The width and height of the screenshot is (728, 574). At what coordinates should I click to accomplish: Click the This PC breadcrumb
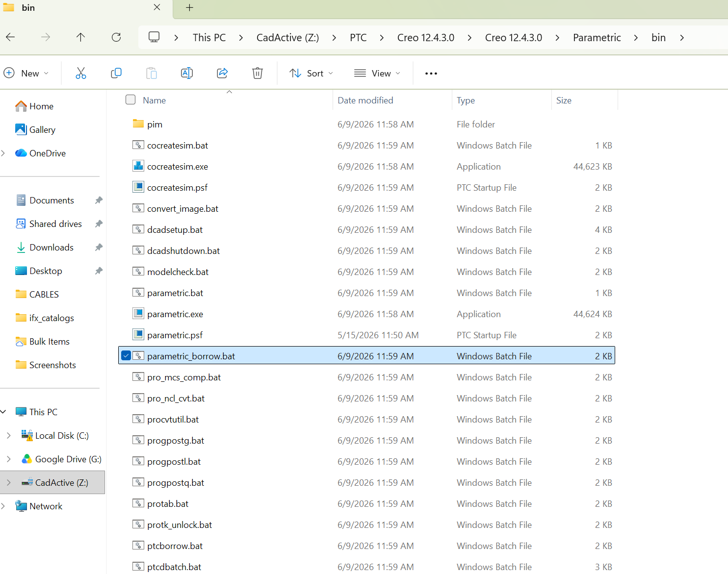[209, 38]
